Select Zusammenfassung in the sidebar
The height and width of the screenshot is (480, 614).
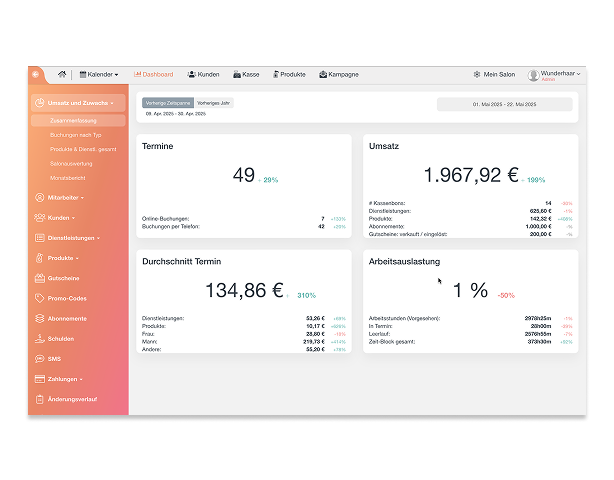tap(78, 121)
